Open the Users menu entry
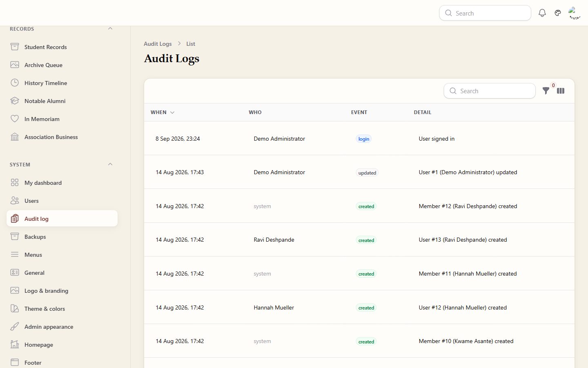The height and width of the screenshot is (368, 588). (62, 200)
